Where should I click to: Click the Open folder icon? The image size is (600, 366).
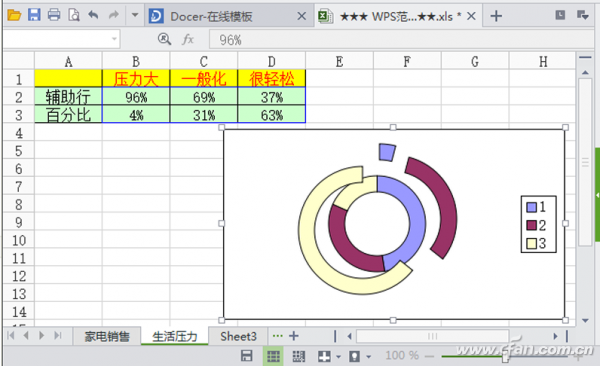point(14,16)
